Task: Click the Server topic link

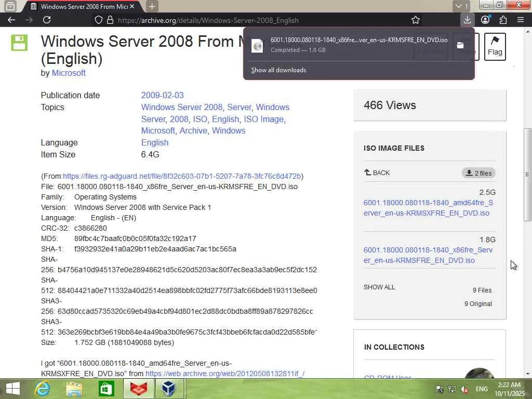Action: pyautogui.click(x=239, y=107)
